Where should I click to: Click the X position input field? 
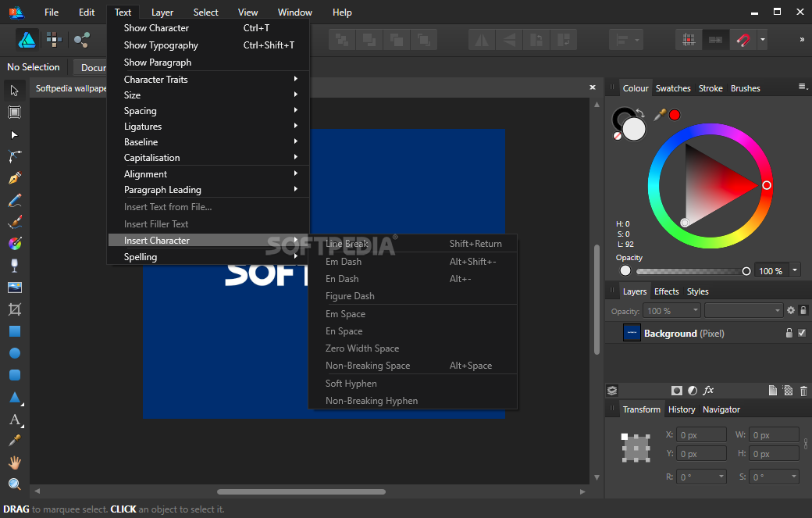(701, 434)
